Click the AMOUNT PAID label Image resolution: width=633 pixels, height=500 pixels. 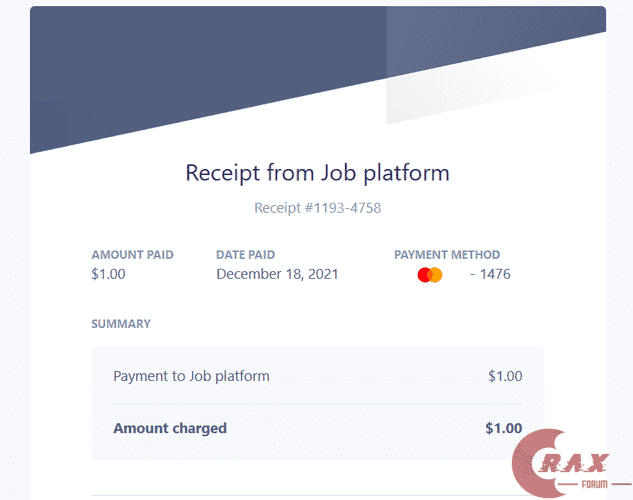click(132, 255)
